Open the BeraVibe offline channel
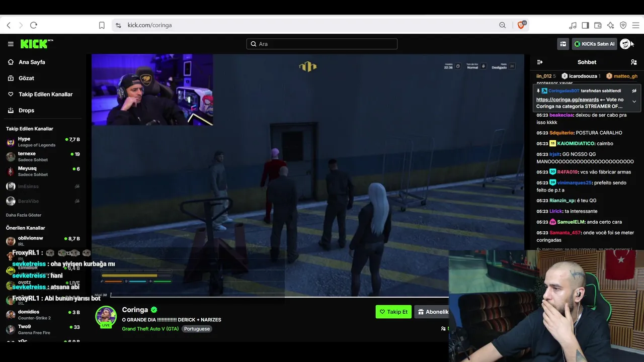The image size is (644, 362). pyautogui.click(x=43, y=201)
